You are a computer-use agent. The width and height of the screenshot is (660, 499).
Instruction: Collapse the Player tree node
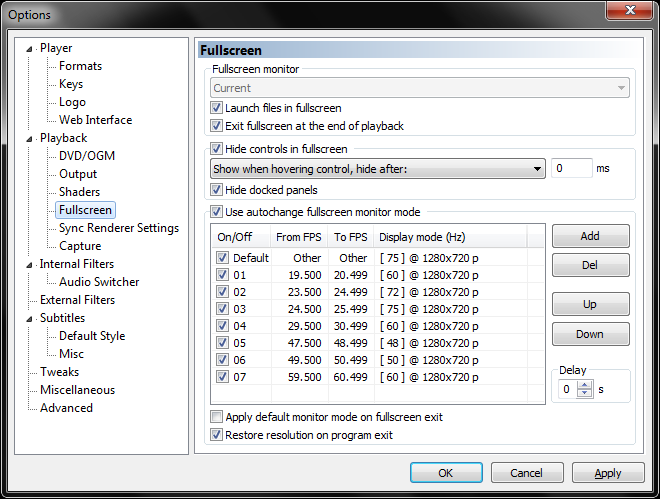point(29,48)
